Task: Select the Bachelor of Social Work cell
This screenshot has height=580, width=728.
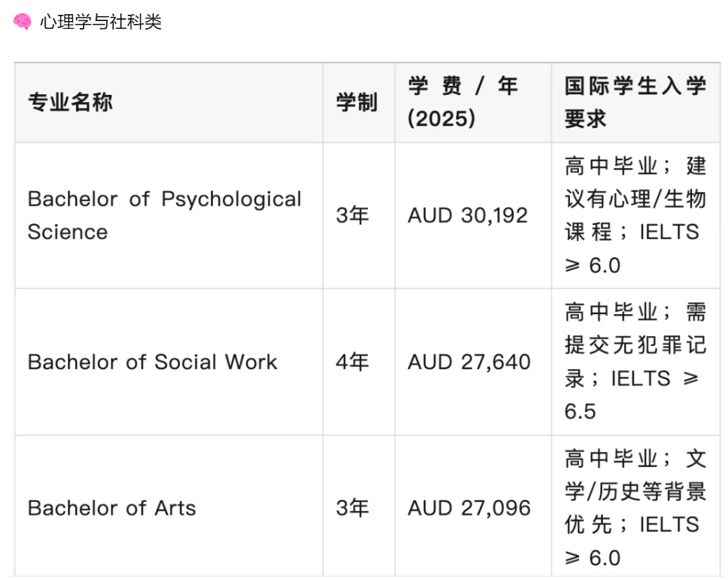Action: pos(152,362)
